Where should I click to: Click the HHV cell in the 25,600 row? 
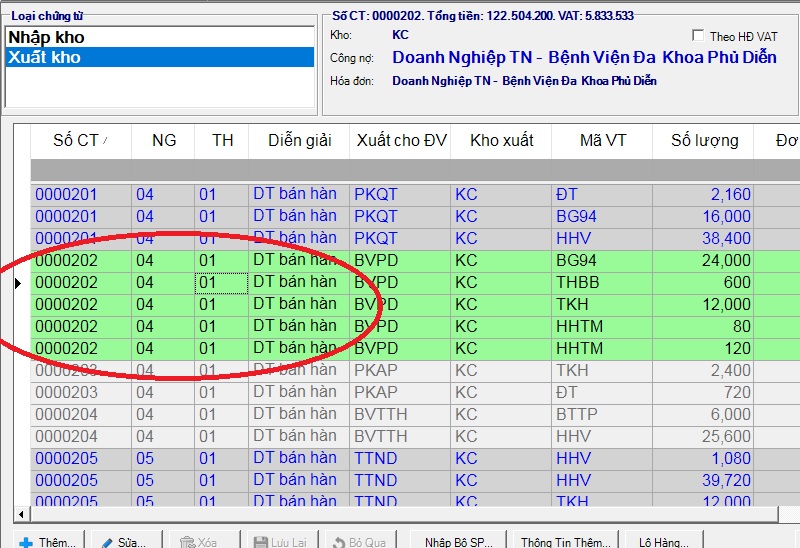click(603, 436)
